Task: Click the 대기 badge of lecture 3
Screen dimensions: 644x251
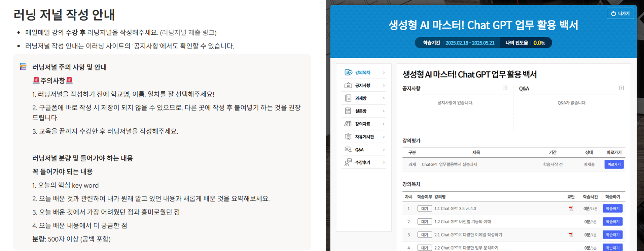Action: [x=424, y=235]
